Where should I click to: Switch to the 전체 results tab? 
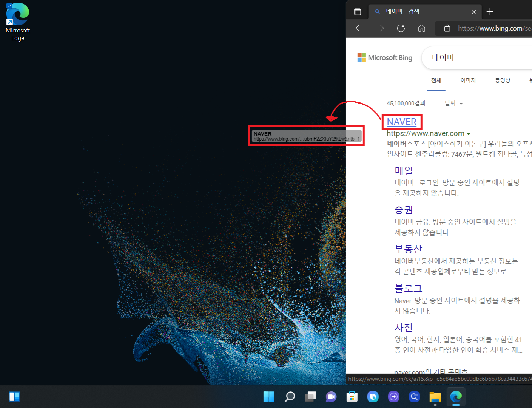point(436,80)
